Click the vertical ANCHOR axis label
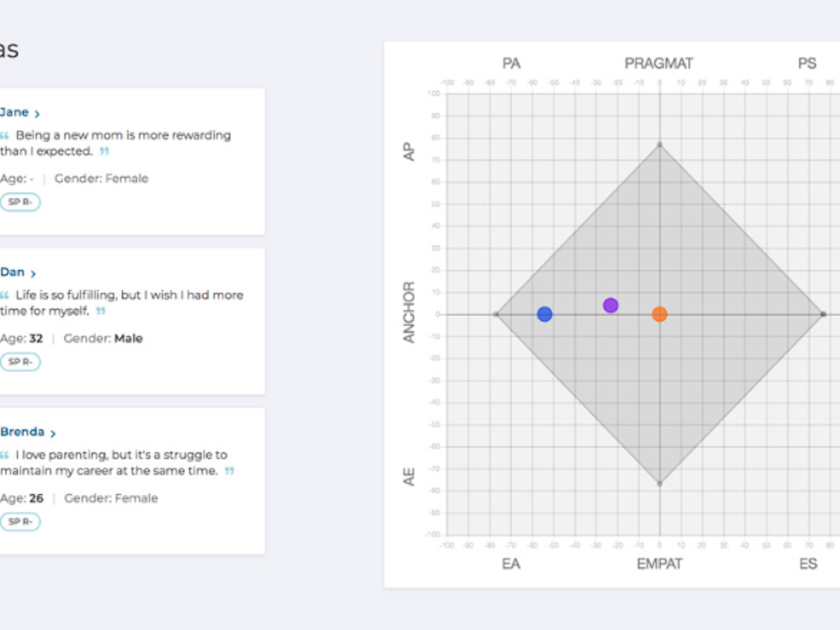 pos(409,312)
